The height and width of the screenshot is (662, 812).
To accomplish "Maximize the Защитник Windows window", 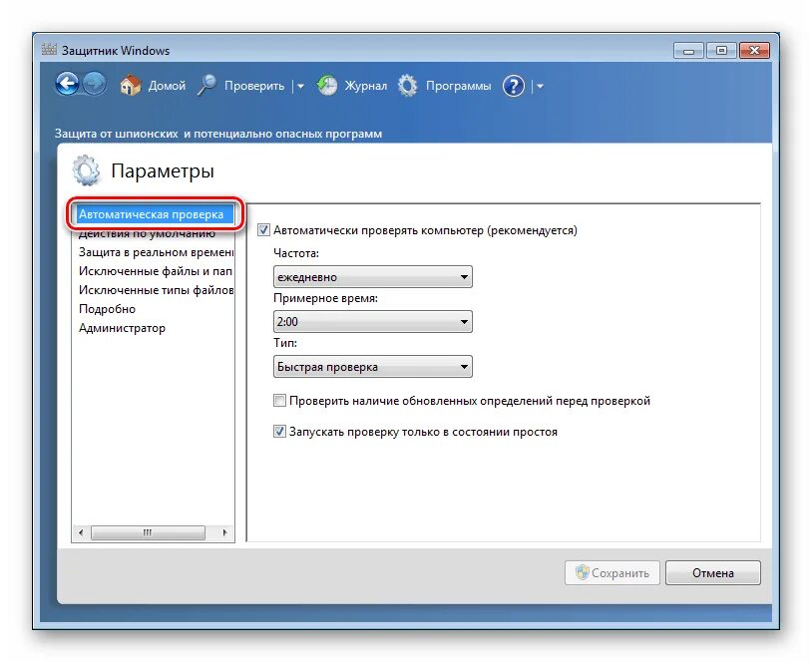I will [x=721, y=50].
